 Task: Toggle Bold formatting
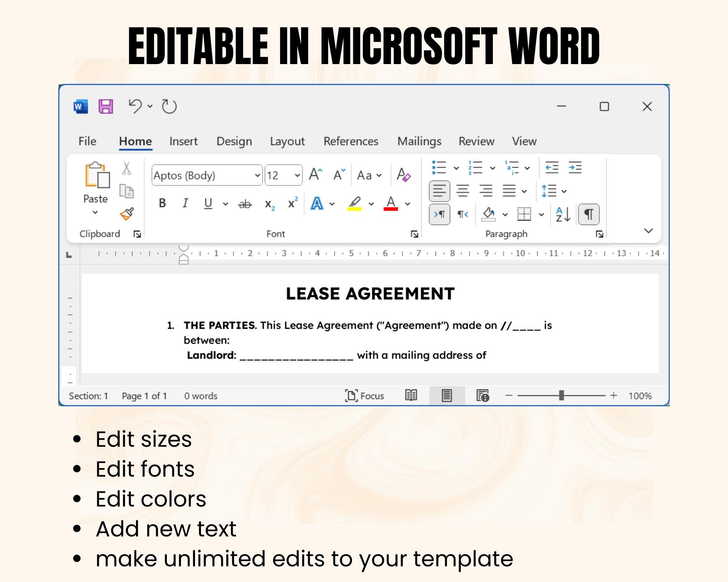pos(162,203)
